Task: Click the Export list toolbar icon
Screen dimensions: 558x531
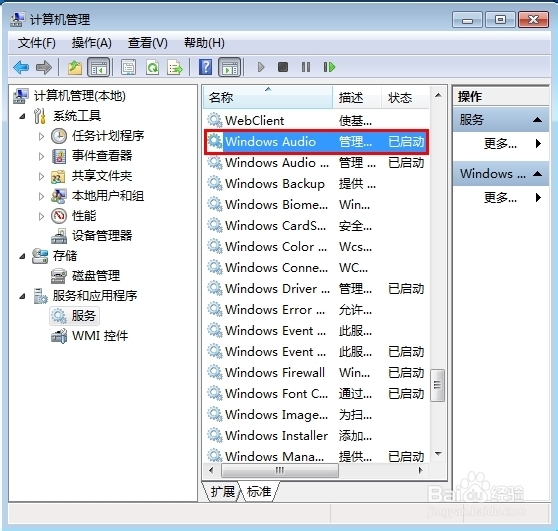Action: pos(175,67)
